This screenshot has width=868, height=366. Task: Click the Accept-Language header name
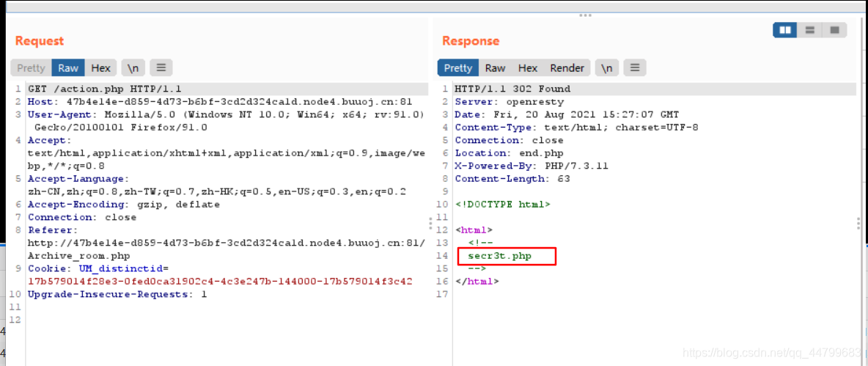pos(76,179)
